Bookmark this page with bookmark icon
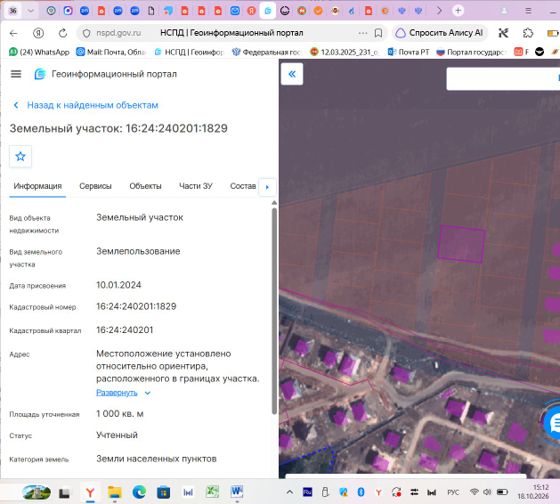The width and height of the screenshot is (560, 504). pos(378,33)
